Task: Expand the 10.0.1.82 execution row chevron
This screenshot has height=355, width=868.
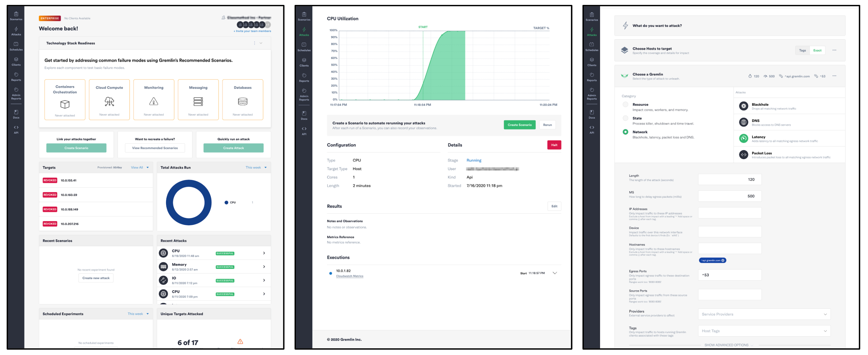Action: [555, 273]
